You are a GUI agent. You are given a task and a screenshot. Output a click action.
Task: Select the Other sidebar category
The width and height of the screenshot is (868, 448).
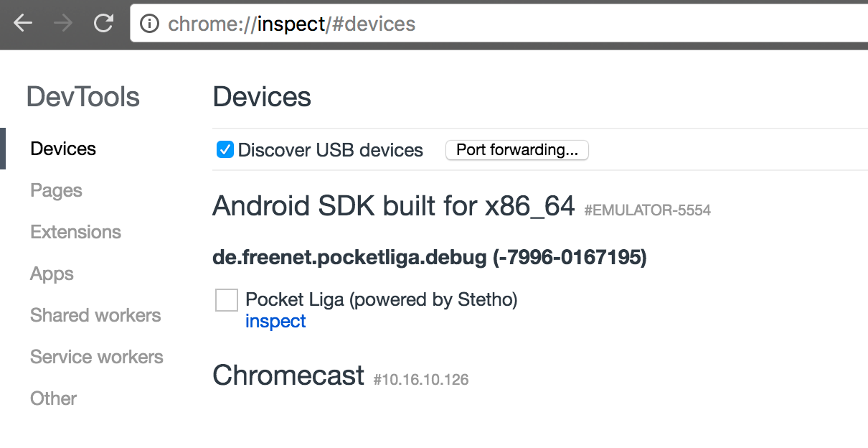(53, 398)
